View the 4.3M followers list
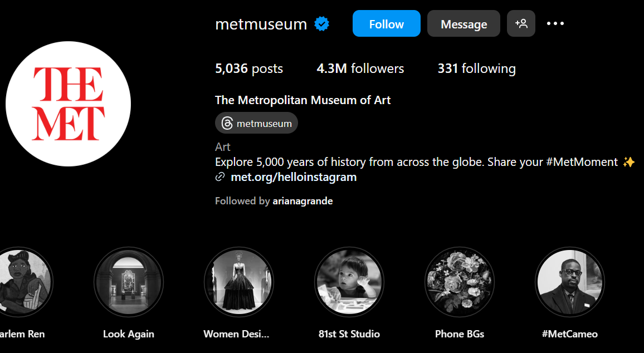This screenshot has height=353, width=644. (x=360, y=68)
